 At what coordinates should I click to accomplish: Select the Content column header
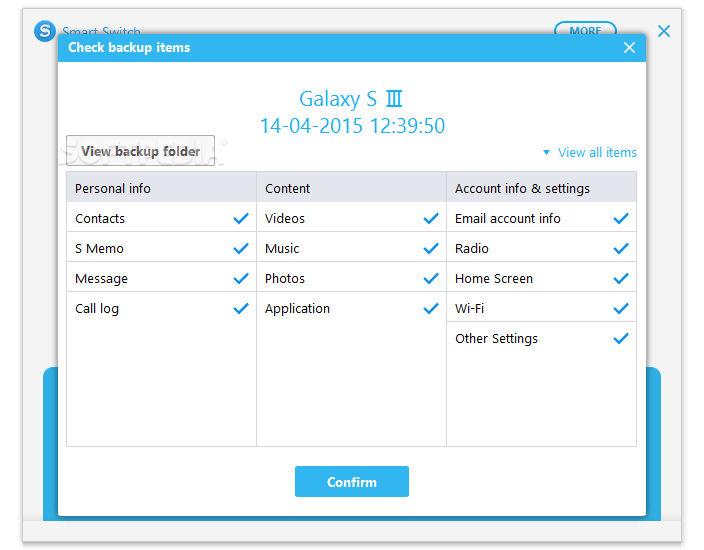pos(351,187)
